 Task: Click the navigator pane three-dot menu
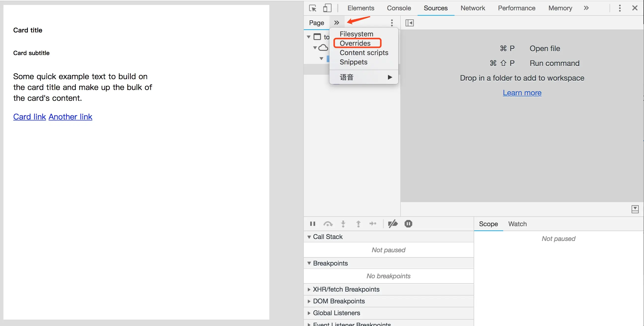392,23
